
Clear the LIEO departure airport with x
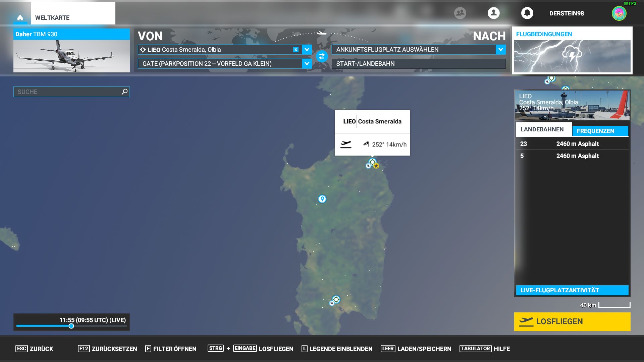pos(296,50)
